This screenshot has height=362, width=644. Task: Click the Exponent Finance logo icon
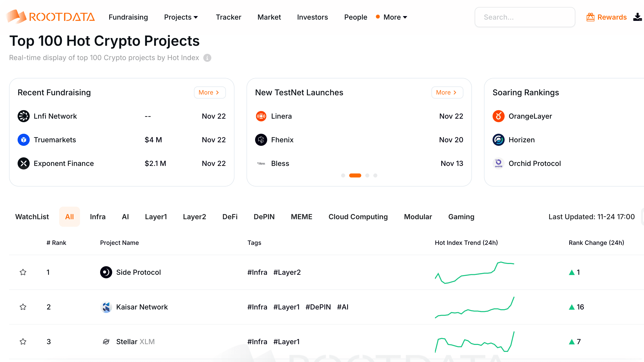(24, 163)
